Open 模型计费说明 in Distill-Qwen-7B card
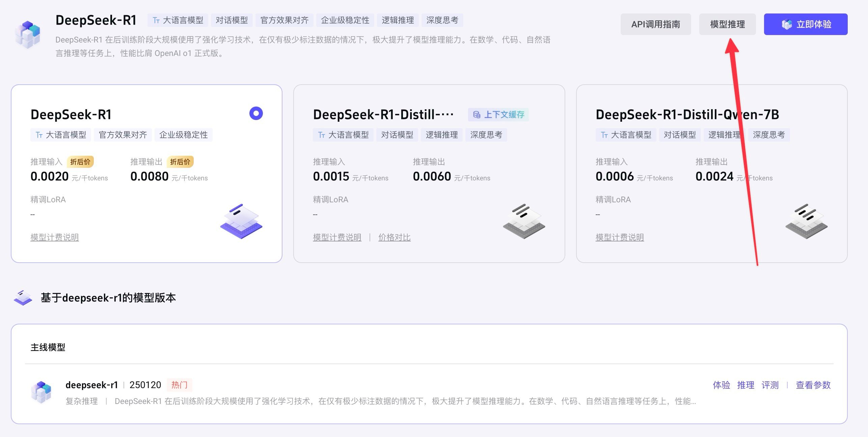This screenshot has height=437, width=868. 620,237
